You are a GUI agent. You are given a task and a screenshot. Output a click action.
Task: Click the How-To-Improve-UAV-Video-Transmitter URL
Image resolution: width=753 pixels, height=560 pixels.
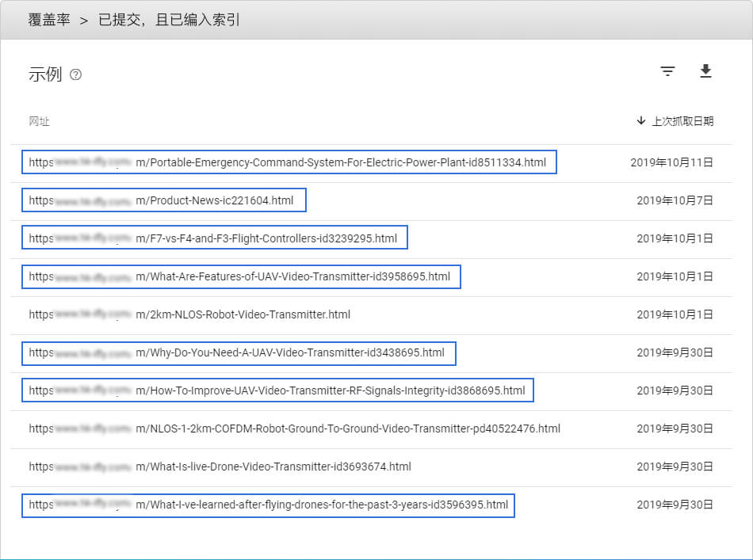pos(277,390)
